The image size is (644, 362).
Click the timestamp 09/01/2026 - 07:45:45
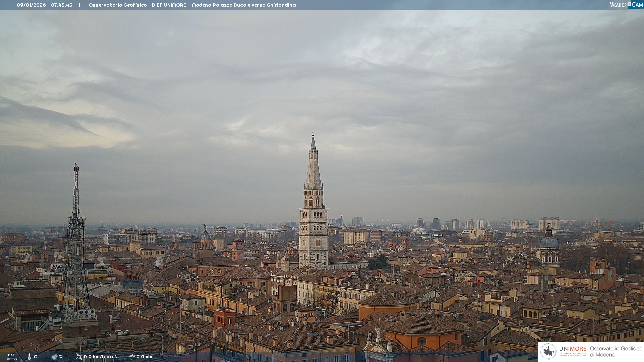pos(45,5)
